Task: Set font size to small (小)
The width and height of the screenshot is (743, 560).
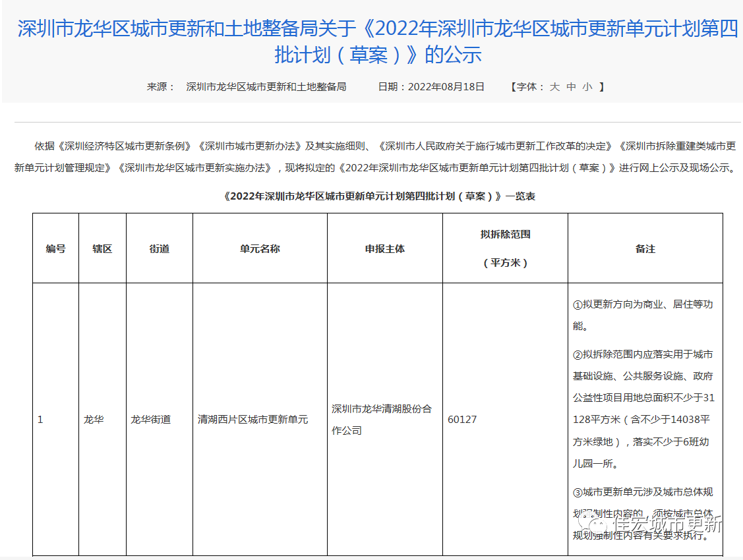Action: point(587,86)
